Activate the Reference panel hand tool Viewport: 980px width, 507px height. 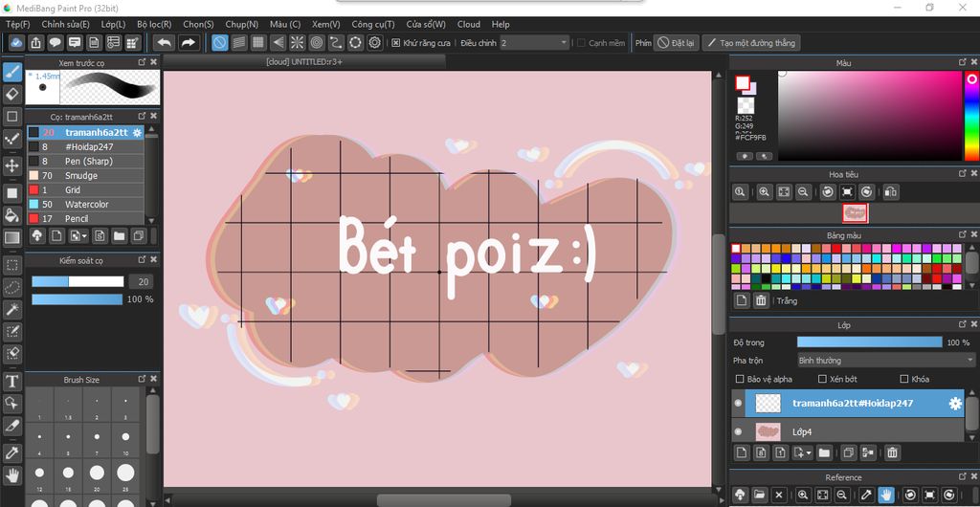pos(884,494)
